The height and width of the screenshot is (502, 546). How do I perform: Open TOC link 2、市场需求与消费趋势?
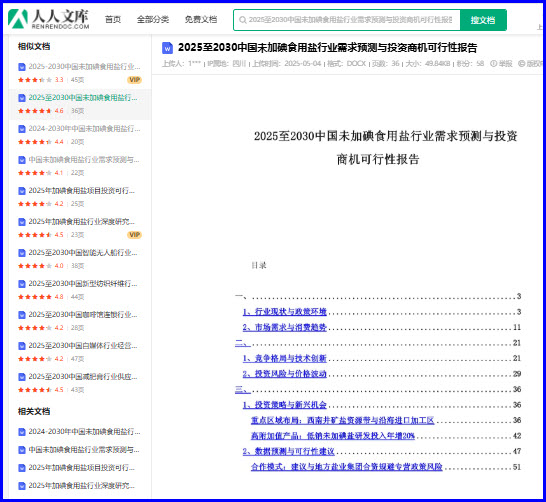pyautogui.click(x=284, y=327)
